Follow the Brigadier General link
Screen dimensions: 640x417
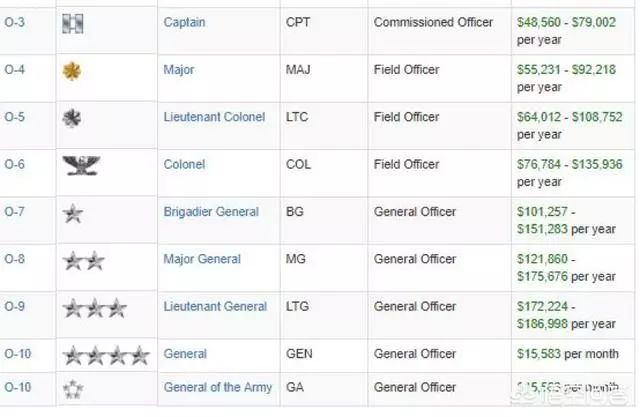pyautogui.click(x=211, y=212)
